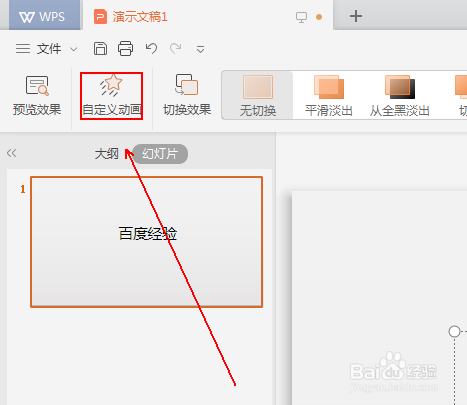The height and width of the screenshot is (405, 467).
Task: Apply the 从全黑淡出 transition
Action: click(399, 96)
